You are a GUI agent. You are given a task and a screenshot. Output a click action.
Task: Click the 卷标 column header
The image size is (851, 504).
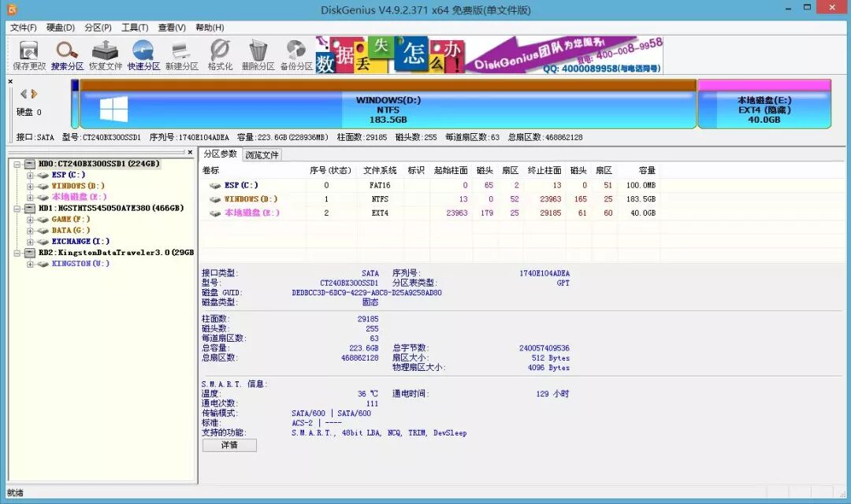(210, 170)
